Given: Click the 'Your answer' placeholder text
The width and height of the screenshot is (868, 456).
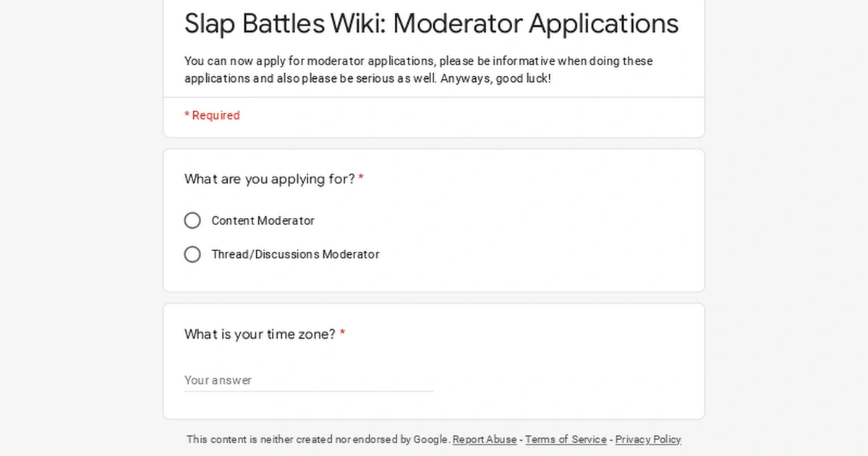Looking at the screenshot, I should (218, 380).
